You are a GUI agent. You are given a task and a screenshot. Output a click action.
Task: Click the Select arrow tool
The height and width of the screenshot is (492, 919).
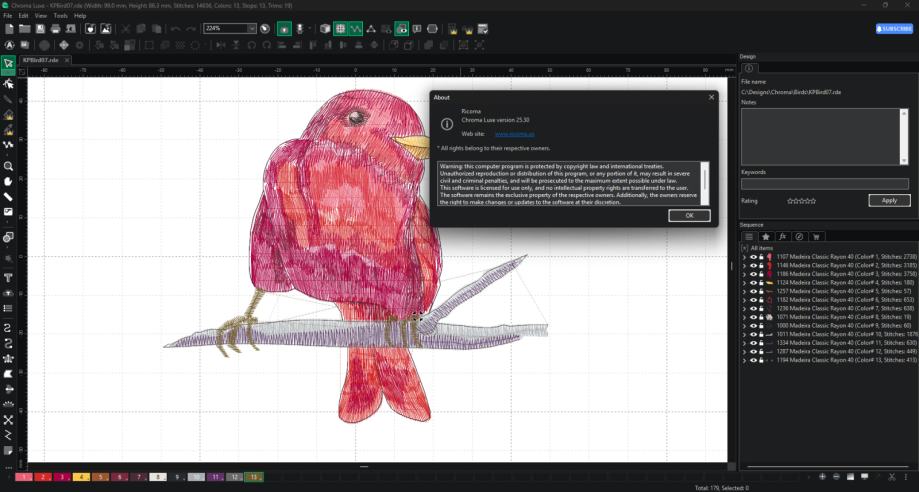[x=9, y=64]
